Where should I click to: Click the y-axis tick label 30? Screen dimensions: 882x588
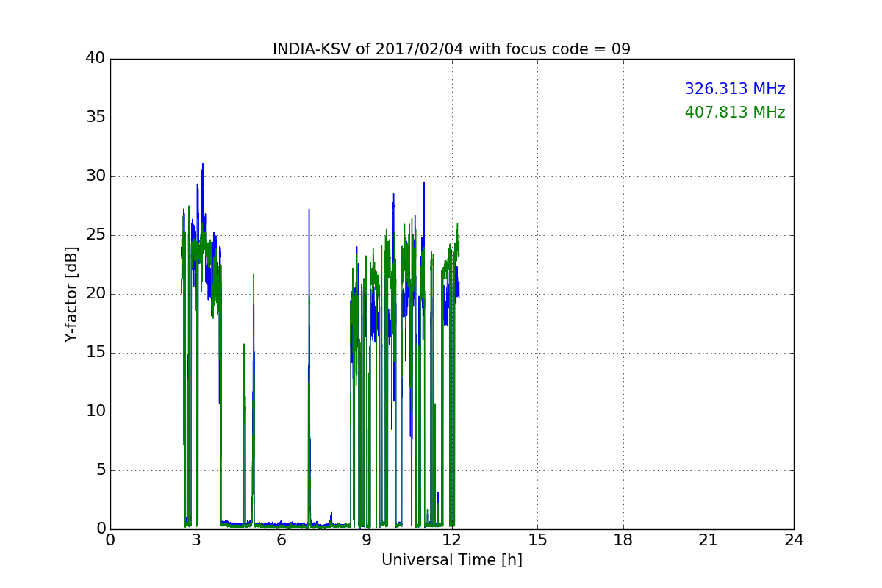pyautogui.click(x=96, y=176)
